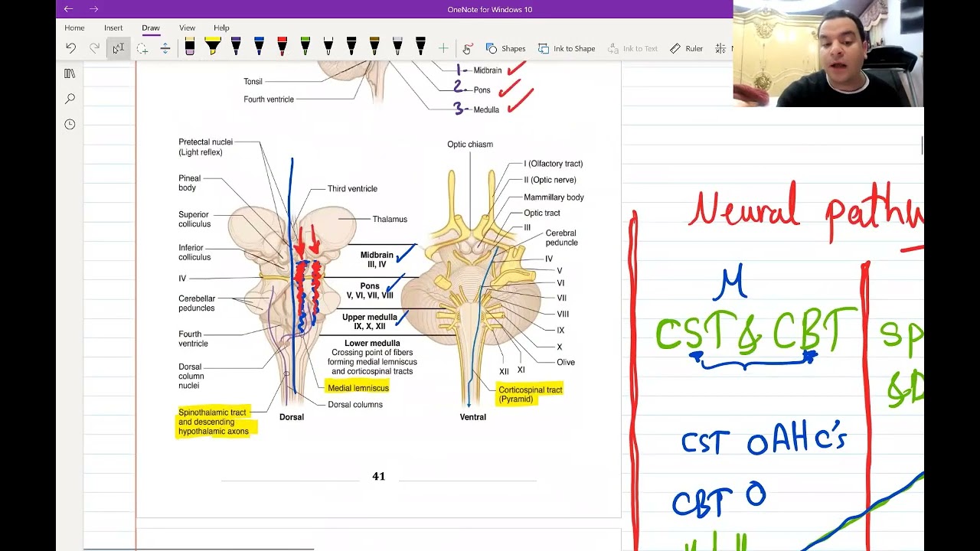Viewport: 980px width, 551px height.
Task: Click the "Superior colliculus" label
Action: [x=194, y=220]
